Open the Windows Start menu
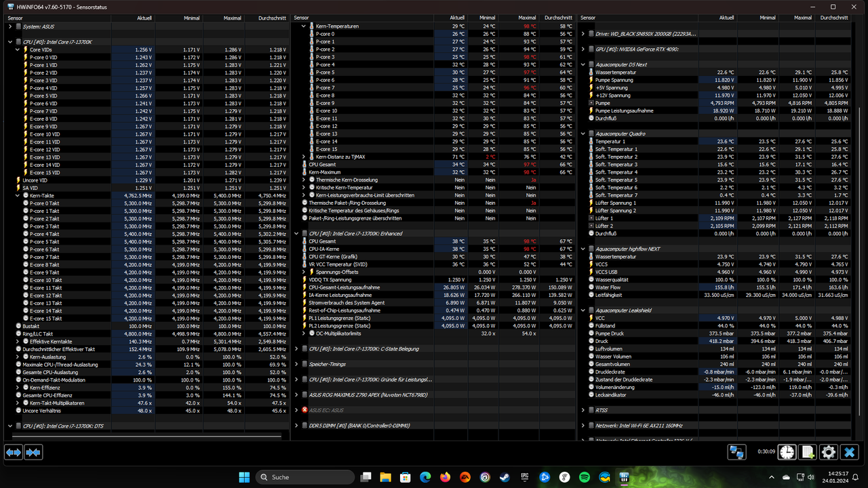 point(244,477)
